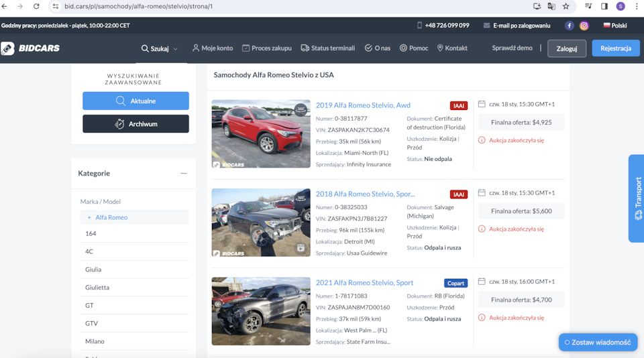Image resolution: width=644 pixels, height=358 pixels.
Task: Click the Rejestracja button
Action: [616, 48]
